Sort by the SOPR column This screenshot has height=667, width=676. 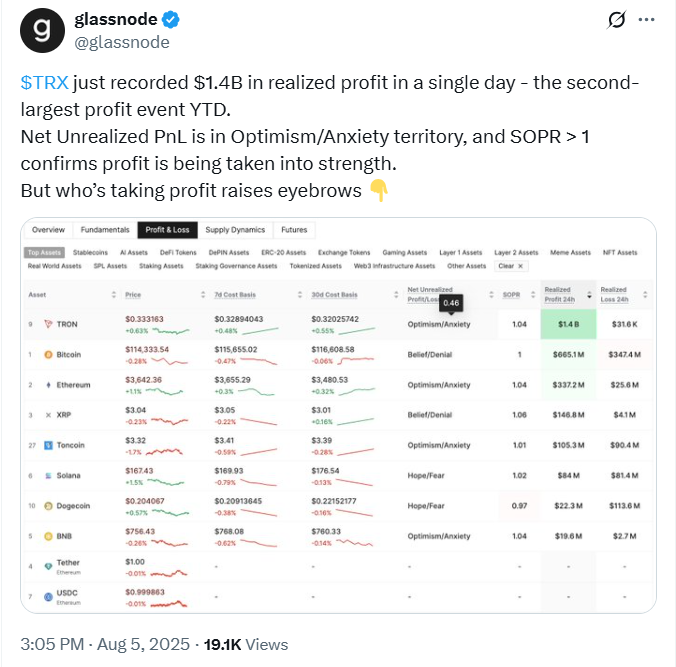click(x=530, y=295)
